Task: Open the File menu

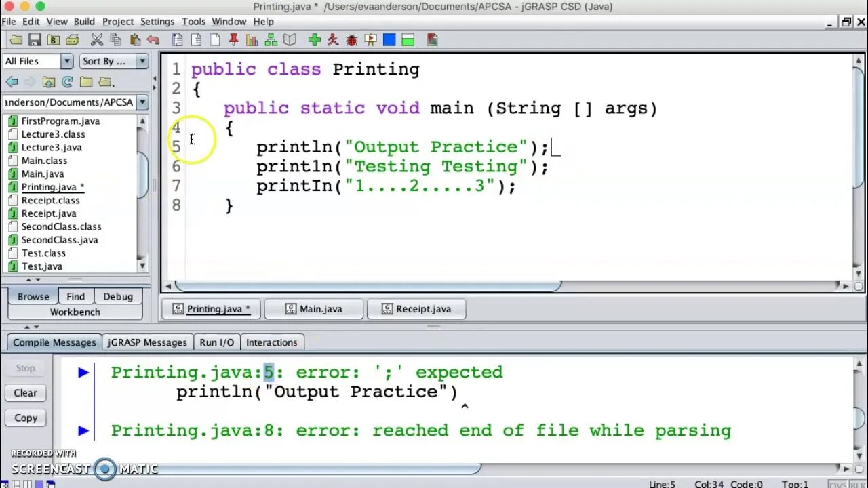Action: tap(8, 22)
